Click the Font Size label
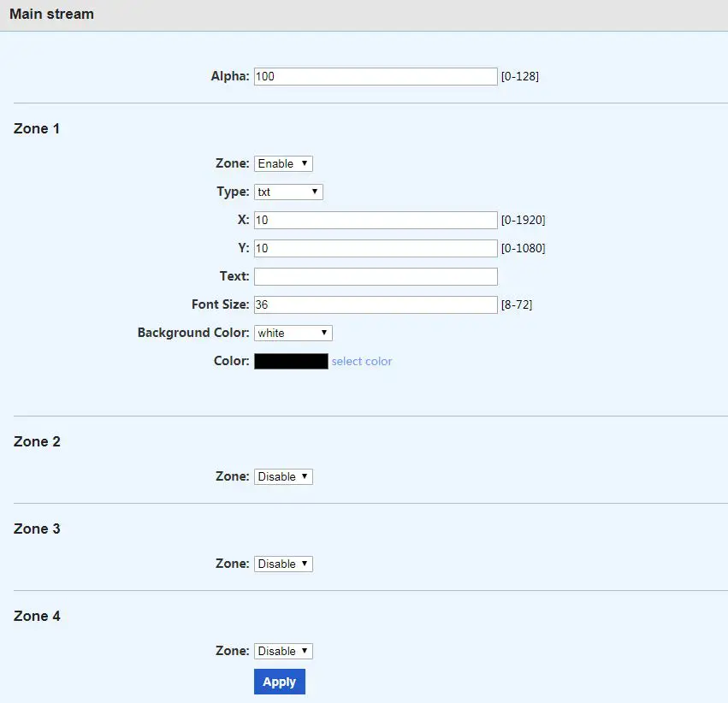 tap(221, 304)
